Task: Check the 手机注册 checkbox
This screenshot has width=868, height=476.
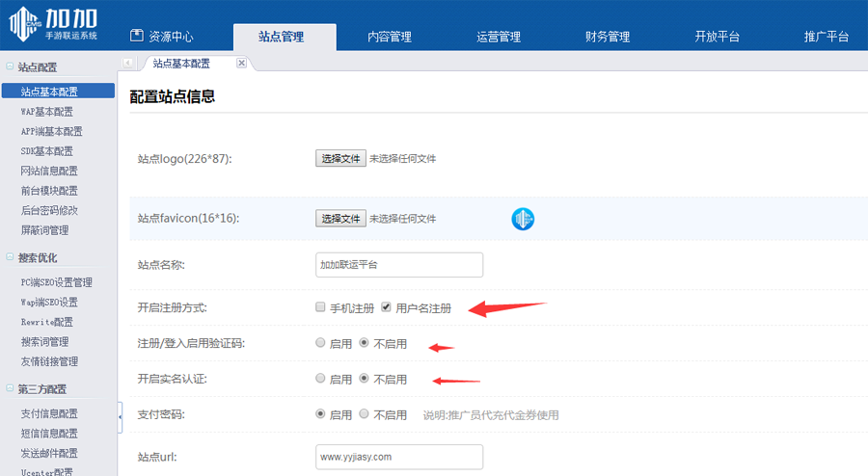Action: click(320, 308)
